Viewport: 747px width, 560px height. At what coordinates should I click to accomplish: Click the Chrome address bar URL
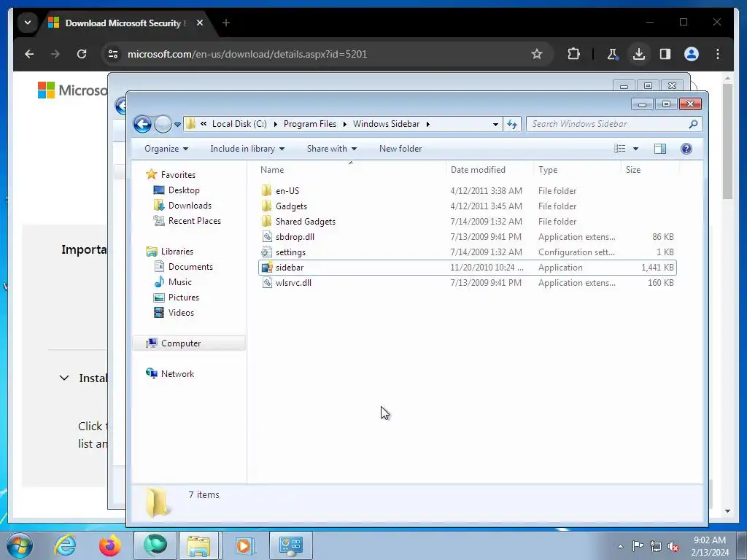247,54
